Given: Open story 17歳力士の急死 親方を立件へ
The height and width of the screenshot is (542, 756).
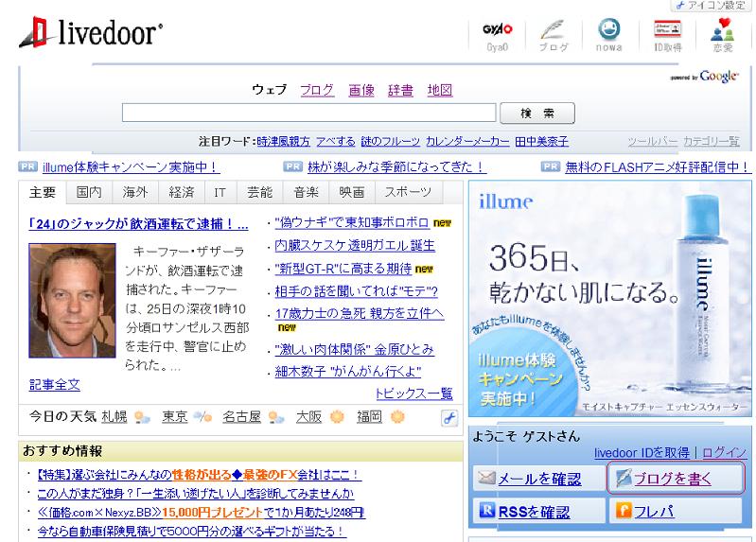Looking at the screenshot, I should pyautogui.click(x=360, y=313).
